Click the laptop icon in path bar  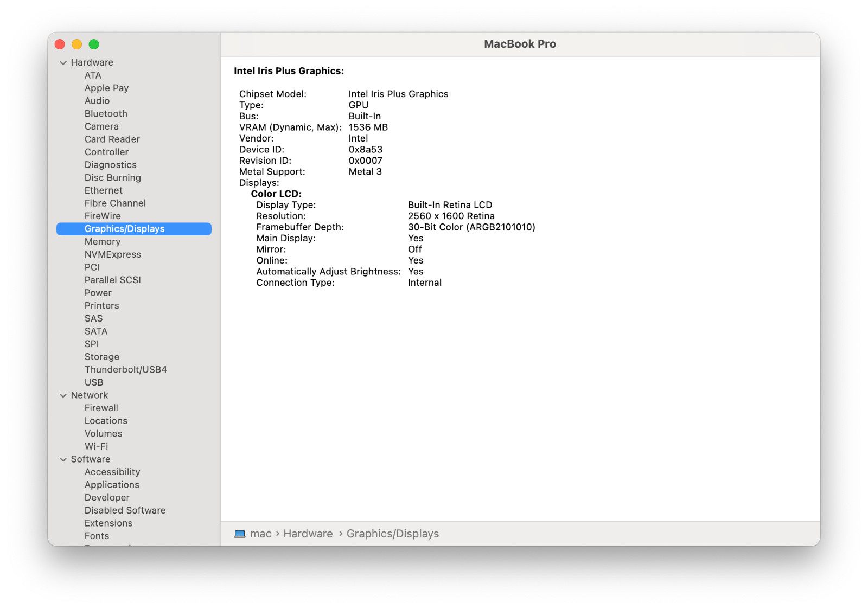tap(239, 534)
